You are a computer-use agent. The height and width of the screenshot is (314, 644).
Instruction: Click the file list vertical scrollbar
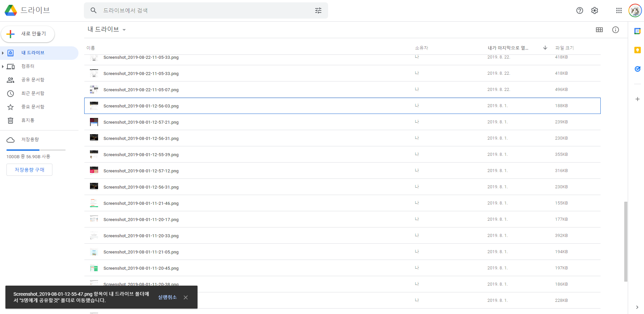626,241
